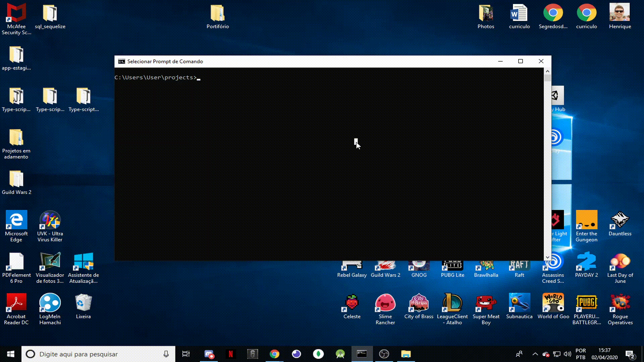Click the scrollbar up arrow in Command Prompt
This screenshot has width=644, height=362.
547,71
